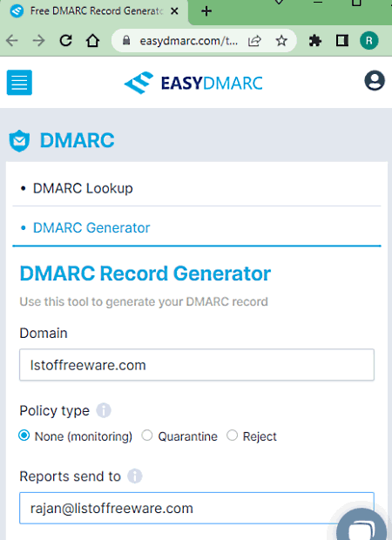The height and width of the screenshot is (540, 392).
Task: Click the Domain input field
Action: point(197,365)
